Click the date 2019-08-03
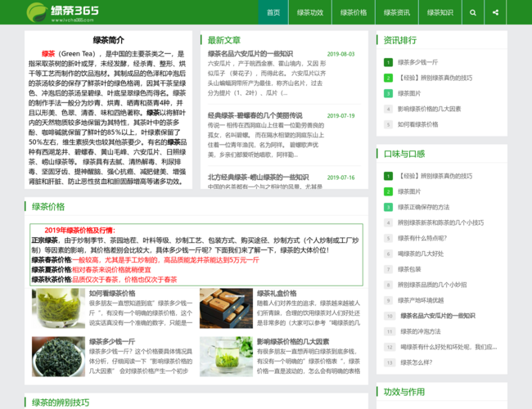This screenshot has height=409, width=532. click(x=340, y=54)
